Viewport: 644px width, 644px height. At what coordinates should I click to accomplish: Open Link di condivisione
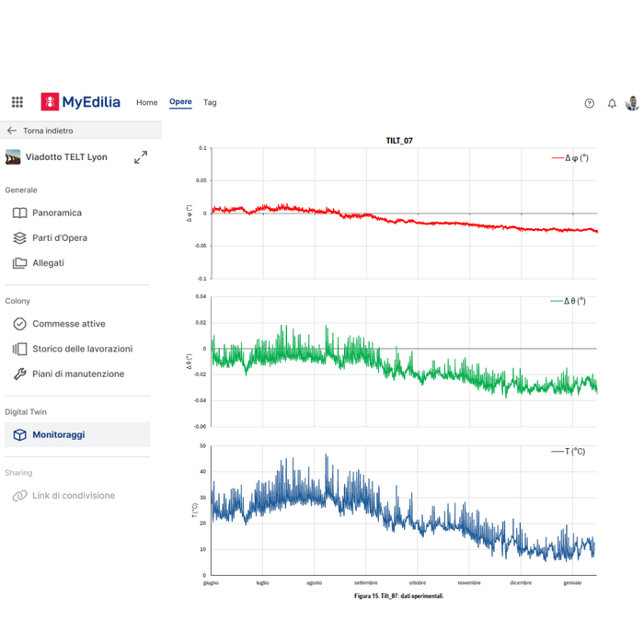pyautogui.click(x=74, y=496)
